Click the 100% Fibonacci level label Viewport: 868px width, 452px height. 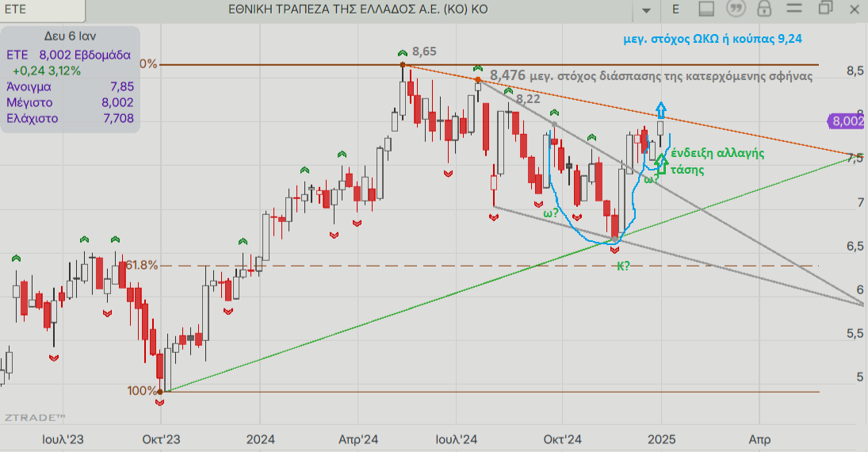142,390
